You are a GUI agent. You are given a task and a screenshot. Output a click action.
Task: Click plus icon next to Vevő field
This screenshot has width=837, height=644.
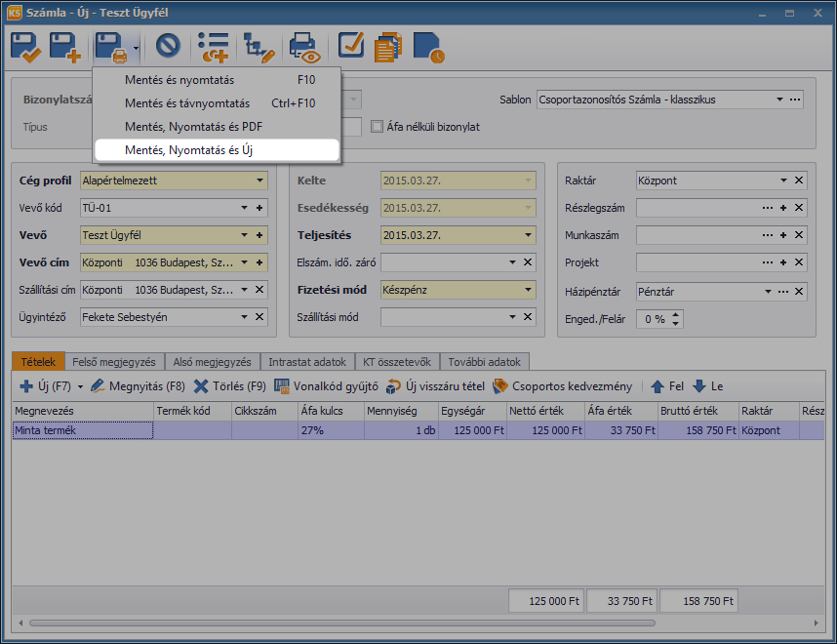tap(259, 235)
